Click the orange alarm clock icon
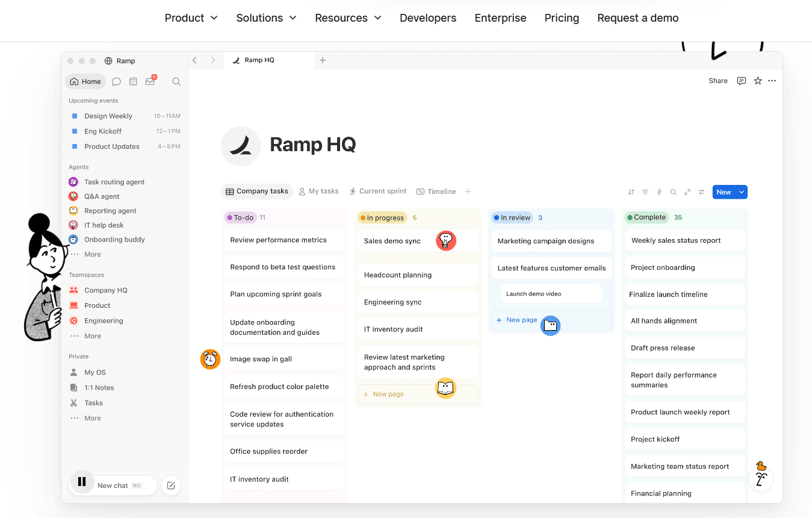The width and height of the screenshot is (812, 518). [210, 360]
